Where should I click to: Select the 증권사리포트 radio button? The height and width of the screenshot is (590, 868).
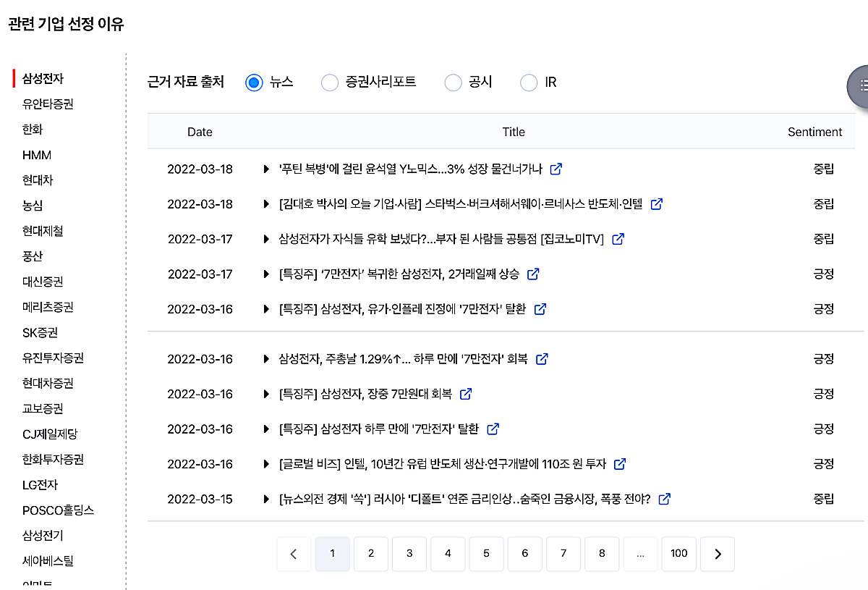click(330, 83)
